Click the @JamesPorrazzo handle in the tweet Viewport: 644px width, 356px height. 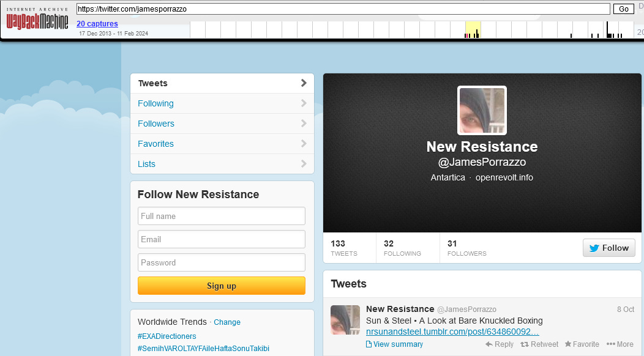[466, 310]
